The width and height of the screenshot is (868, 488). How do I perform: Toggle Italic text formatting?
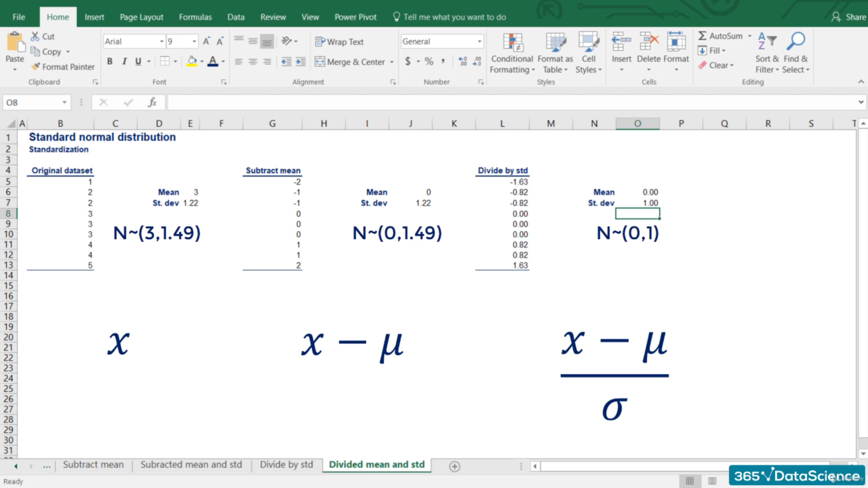(x=124, y=61)
